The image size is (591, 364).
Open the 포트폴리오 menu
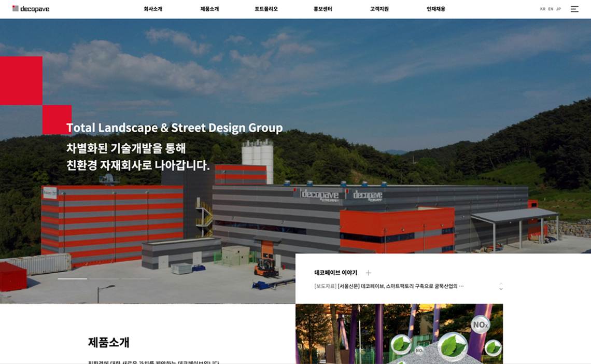tap(266, 9)
